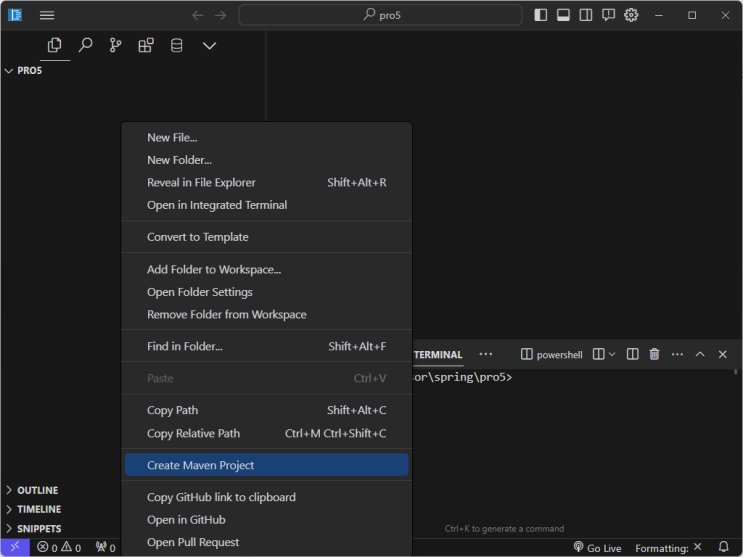Open the Source Control view icon
Viewport: 743px width, 557px height.
pos(115,46)
